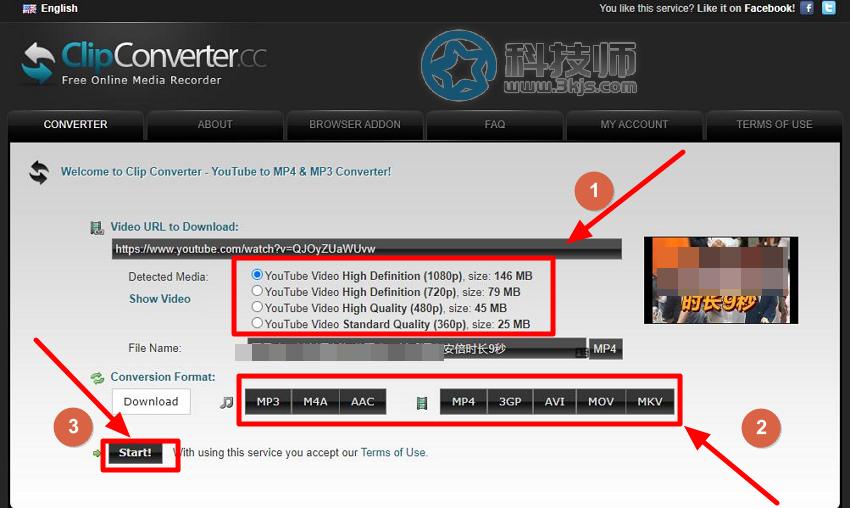Click the Start! button

click(x=135, y=453)
